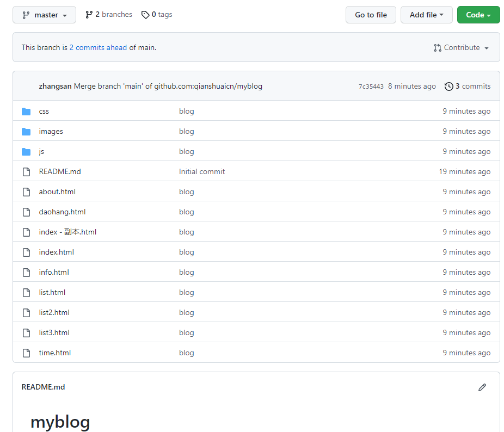Open the Initial commit message link
Screen dimensions: 504x432
(x=202, y=171)
